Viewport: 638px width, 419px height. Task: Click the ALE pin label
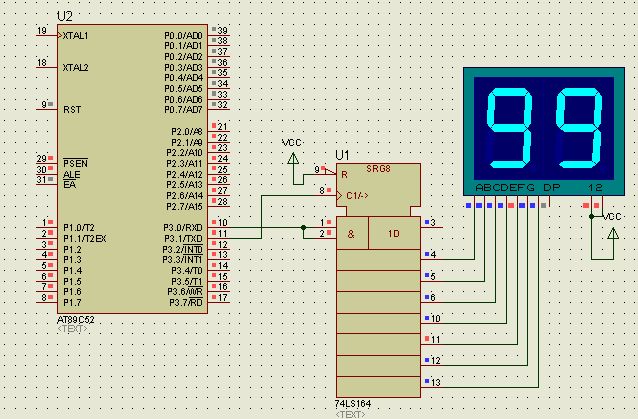coord(72,175)
